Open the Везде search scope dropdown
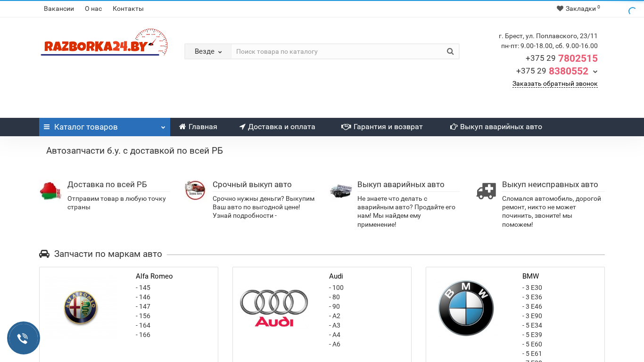The image size is (644, 362). pos(208,51)
